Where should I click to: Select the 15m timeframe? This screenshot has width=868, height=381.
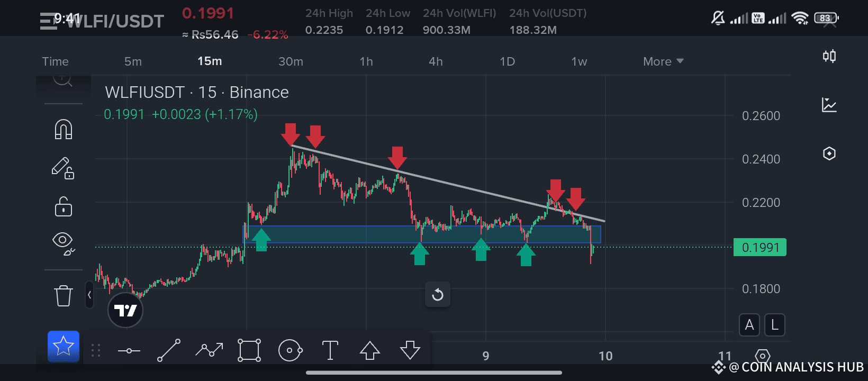pos(210,61)
